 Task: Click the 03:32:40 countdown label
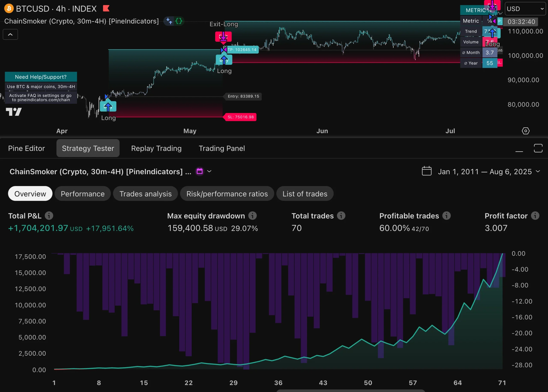coord(521,22)
